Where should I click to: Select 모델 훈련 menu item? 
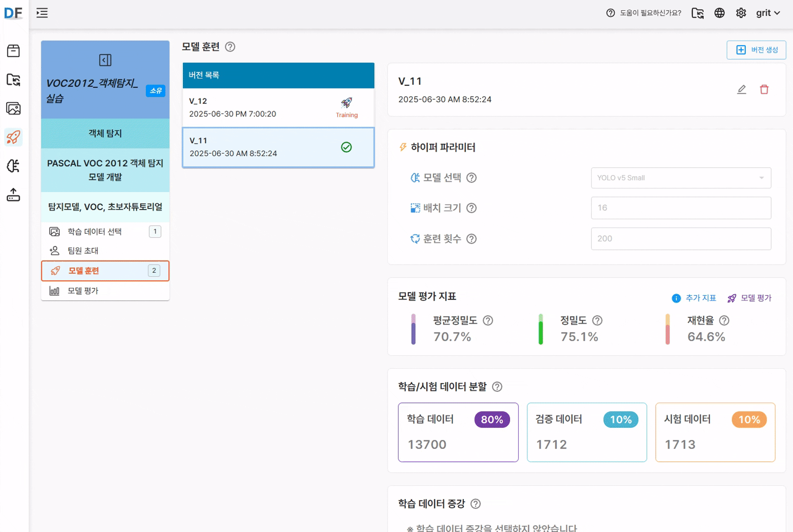[x=105, y=271]
